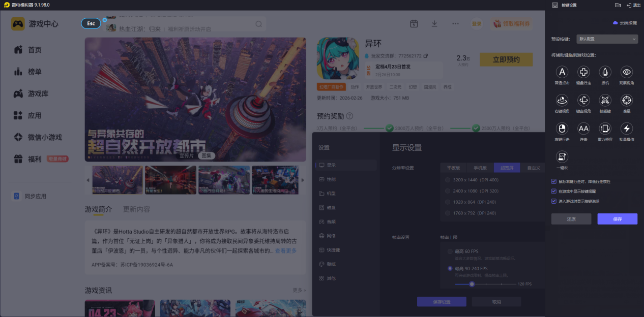
Task: Click 取消 in the settings dialog
Action: pyautogui.click(x=496, y=302)
